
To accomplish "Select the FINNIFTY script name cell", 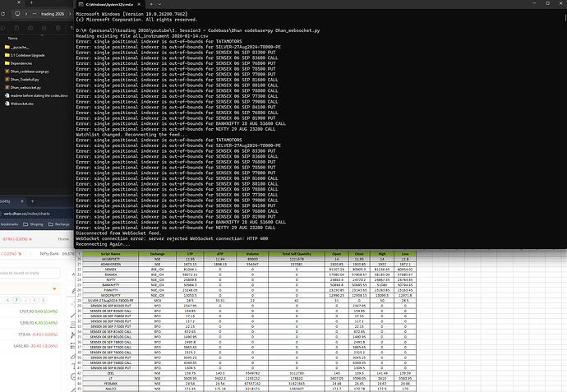I will tap(110, 290).
